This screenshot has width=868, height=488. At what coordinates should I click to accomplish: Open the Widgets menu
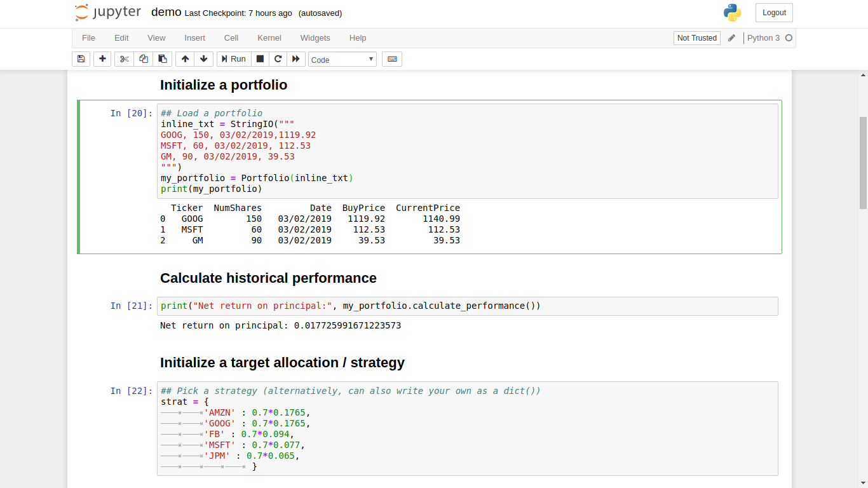315,38
